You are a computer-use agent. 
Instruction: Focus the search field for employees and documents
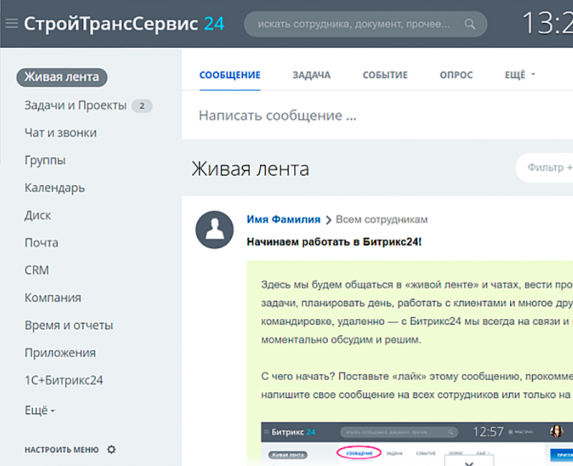(365, 24)
